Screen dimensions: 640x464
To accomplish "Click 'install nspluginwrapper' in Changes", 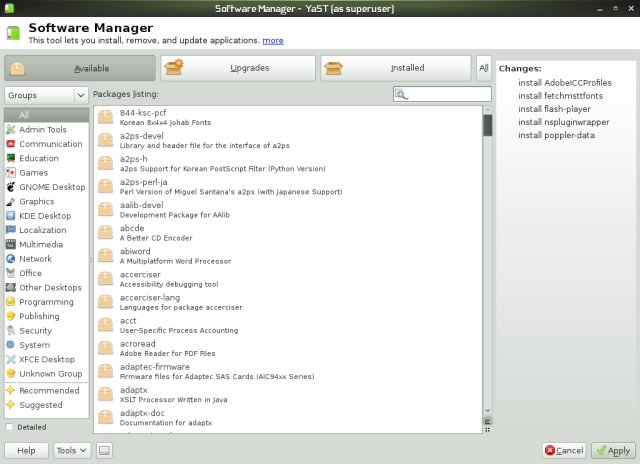I will (564, 122).
